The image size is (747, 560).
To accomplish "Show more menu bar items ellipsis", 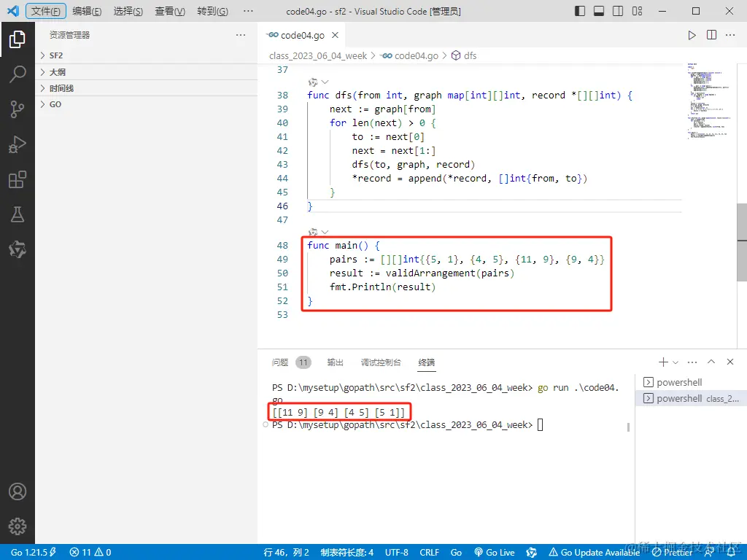I will tap(248, 11).
